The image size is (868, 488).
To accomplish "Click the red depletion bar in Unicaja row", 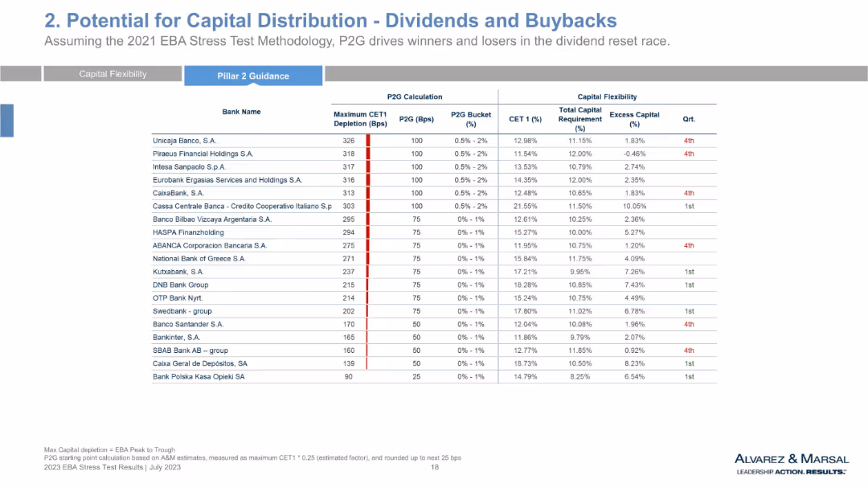I will pos(368,141).
